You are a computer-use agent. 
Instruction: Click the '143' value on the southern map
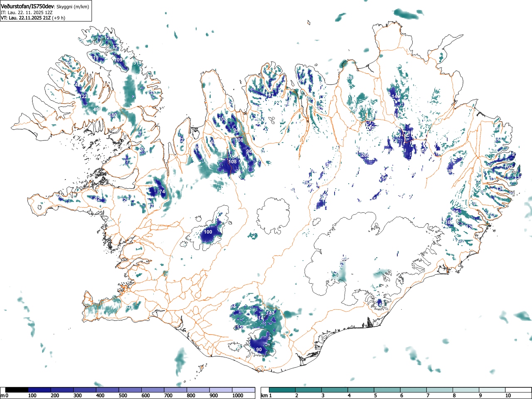click(x=271, y=313)
